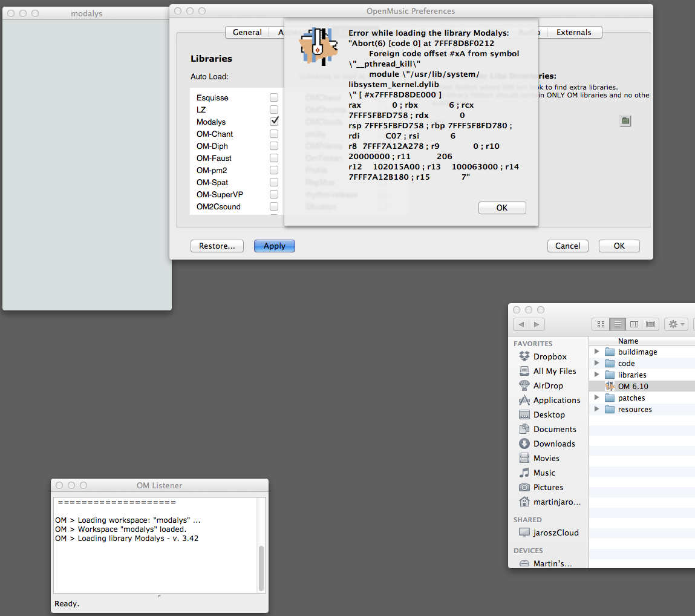
Task: Enable OM-Spat auto load checkbox
Action: 274,182
